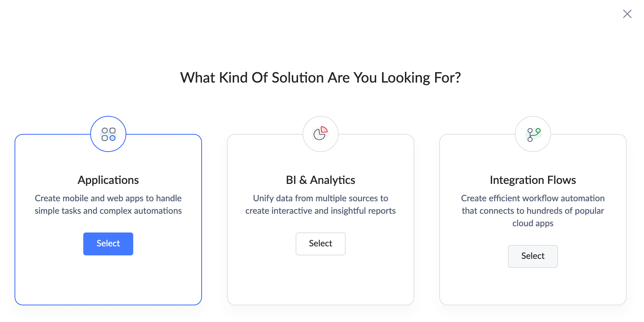
Task: Click the 'Unify data from multiple sources' text
Action: (x=321, y=198)
